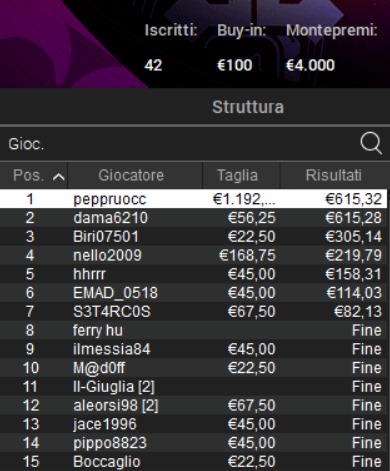
Task: Choose Boccaglio in fifteenth place
Action: click(194, 462)
